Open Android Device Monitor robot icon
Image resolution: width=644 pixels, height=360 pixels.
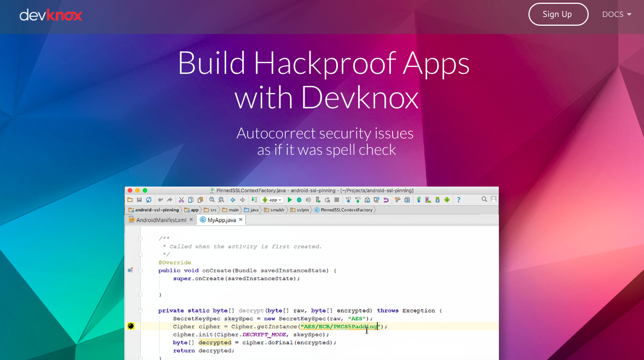pyautogui.click(x=447, y=200)
